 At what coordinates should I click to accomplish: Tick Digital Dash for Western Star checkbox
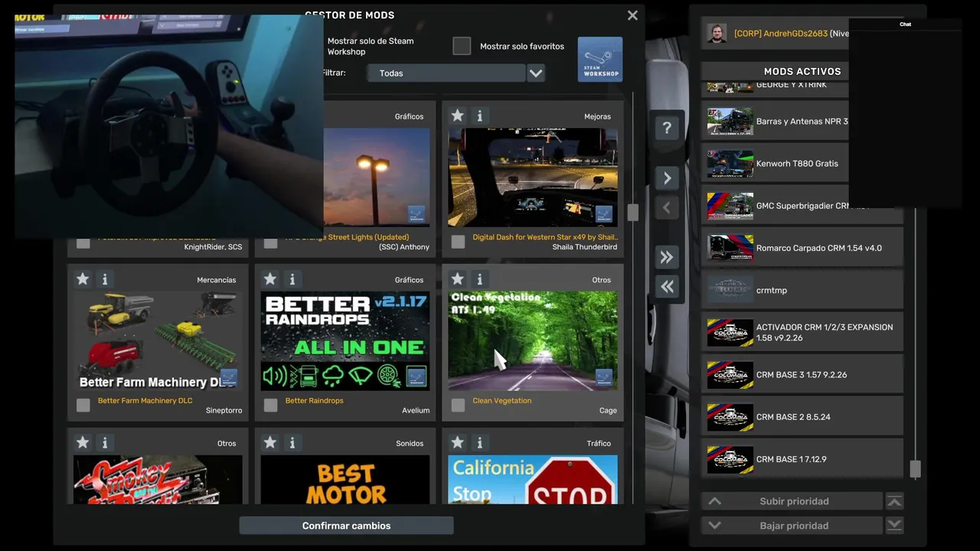pyautogui.click(x=458, y=242)
